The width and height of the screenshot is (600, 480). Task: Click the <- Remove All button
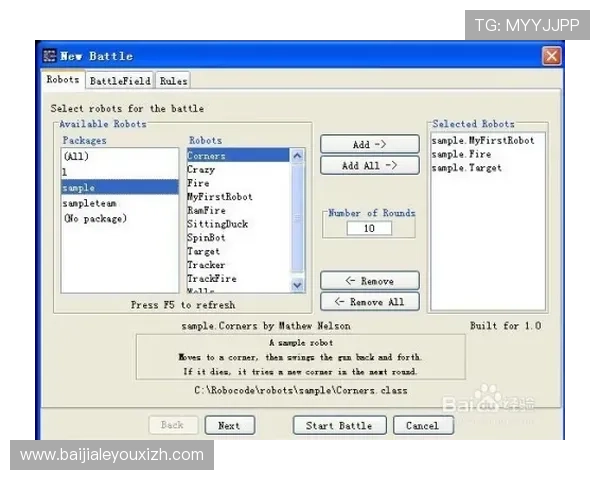[370, 302]
